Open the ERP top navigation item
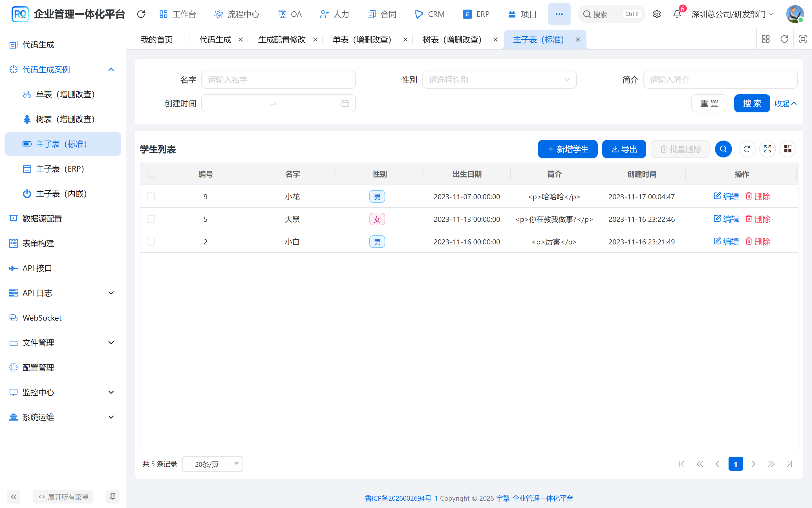This screenshot has width=812, height=508. [476, 14]
